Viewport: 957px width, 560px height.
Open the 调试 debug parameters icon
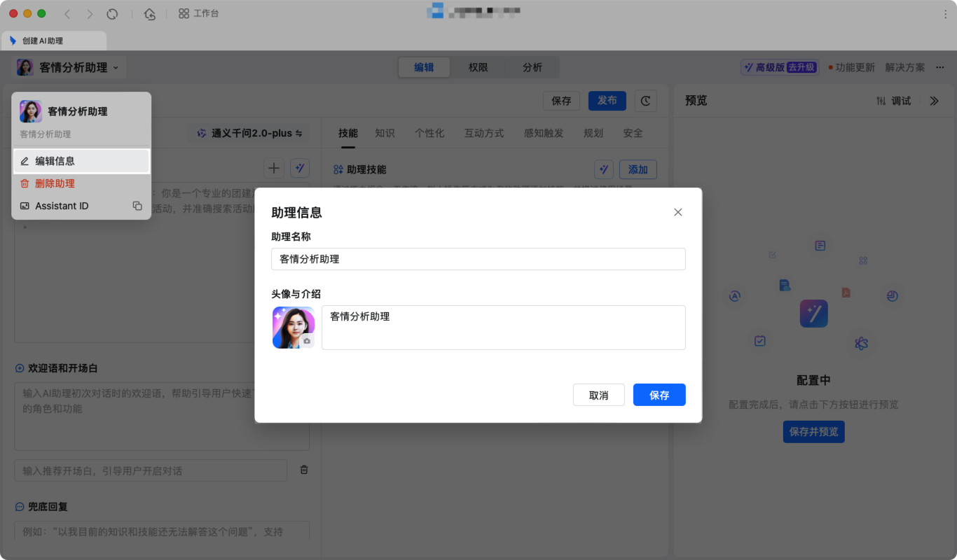point(881,100)
